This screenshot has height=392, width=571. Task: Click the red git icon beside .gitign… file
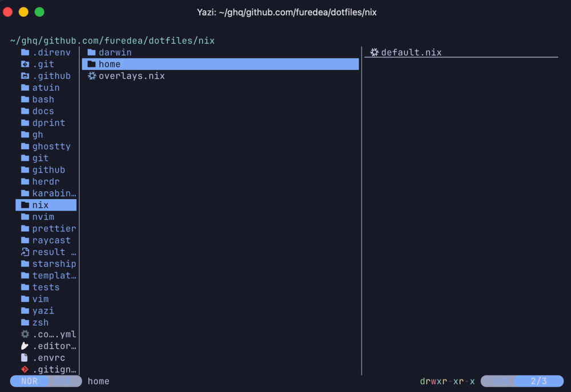pyautogui.click(x=25, y=369)
